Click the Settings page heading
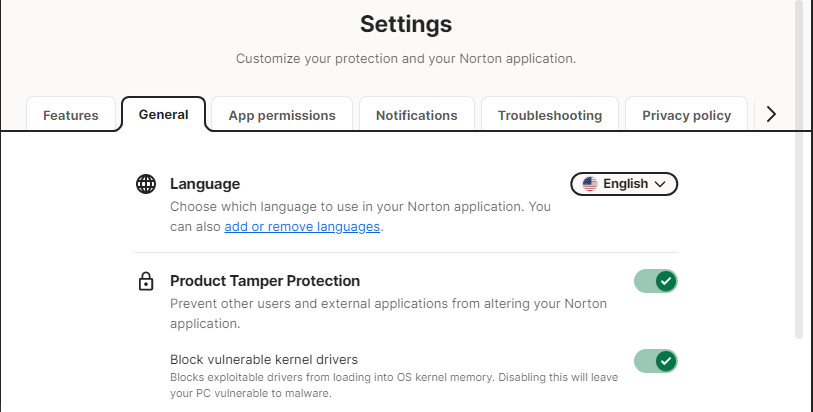Screen dimensions: 813x412 406,23
